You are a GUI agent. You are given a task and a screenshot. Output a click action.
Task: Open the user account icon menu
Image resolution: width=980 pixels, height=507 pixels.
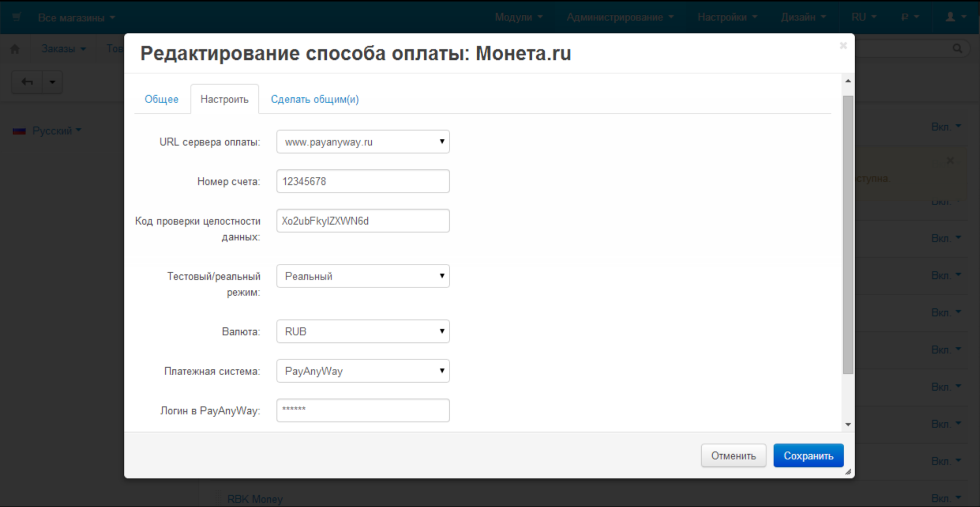[x=956, y=17]
